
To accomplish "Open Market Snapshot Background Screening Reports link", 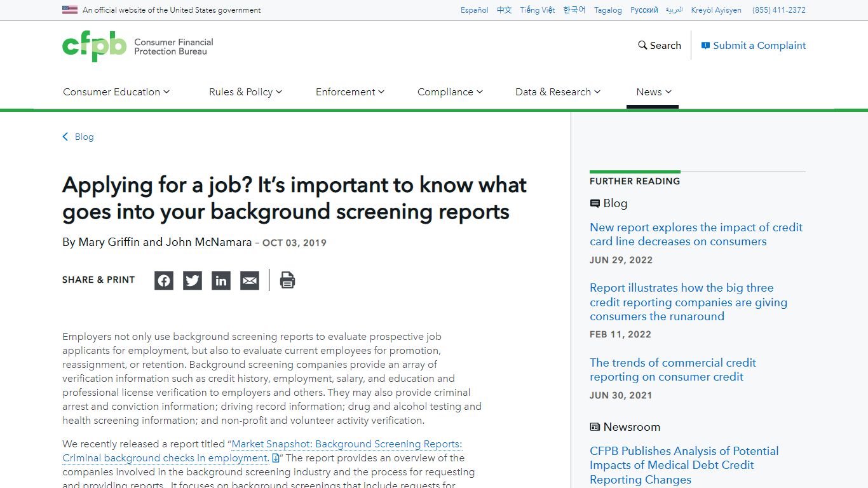I will point(262,451).
